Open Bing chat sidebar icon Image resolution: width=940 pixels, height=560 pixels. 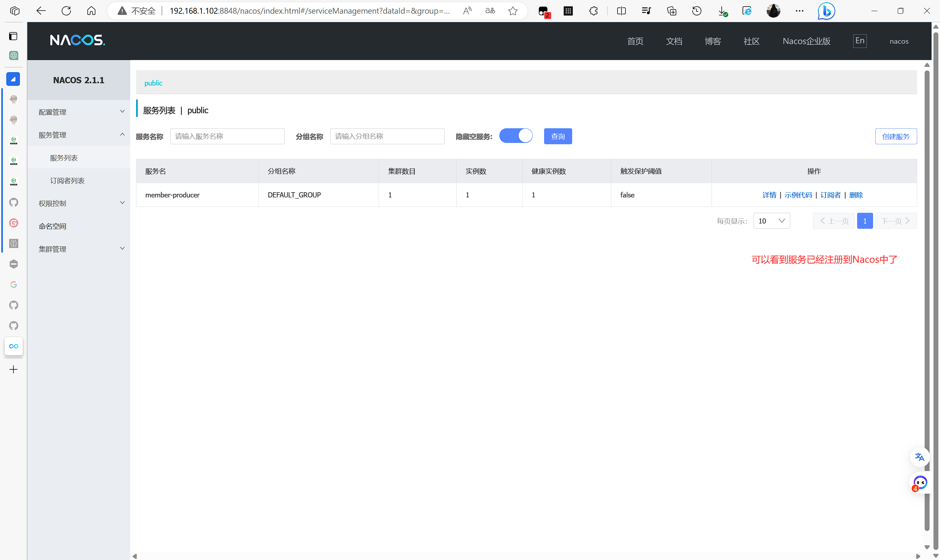pos(826,11)
